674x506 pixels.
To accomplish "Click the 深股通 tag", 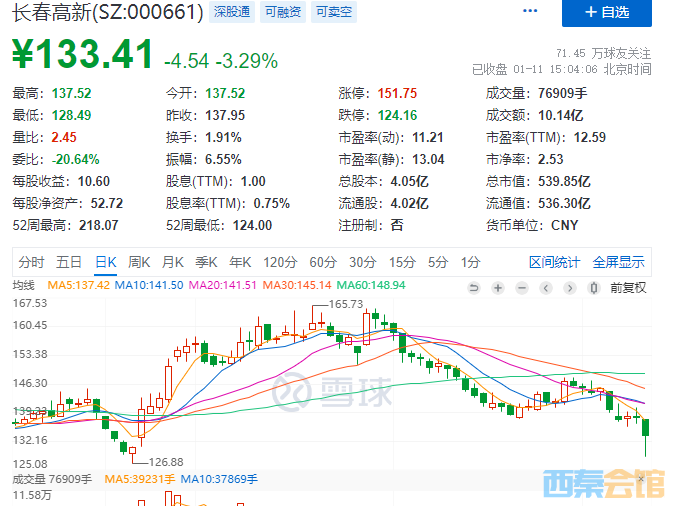I will [x=233, y=13].
